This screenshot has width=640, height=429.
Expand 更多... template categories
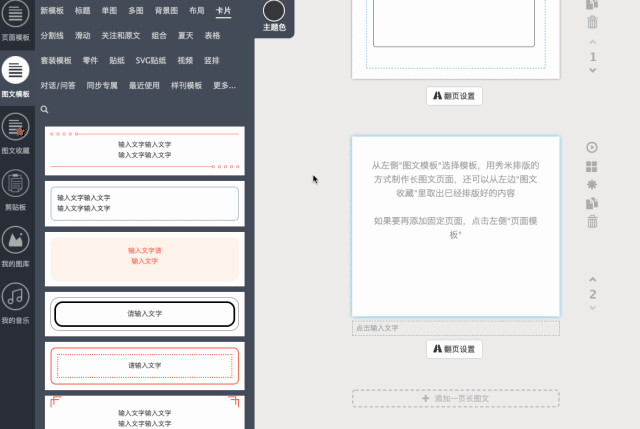point(224,85)
